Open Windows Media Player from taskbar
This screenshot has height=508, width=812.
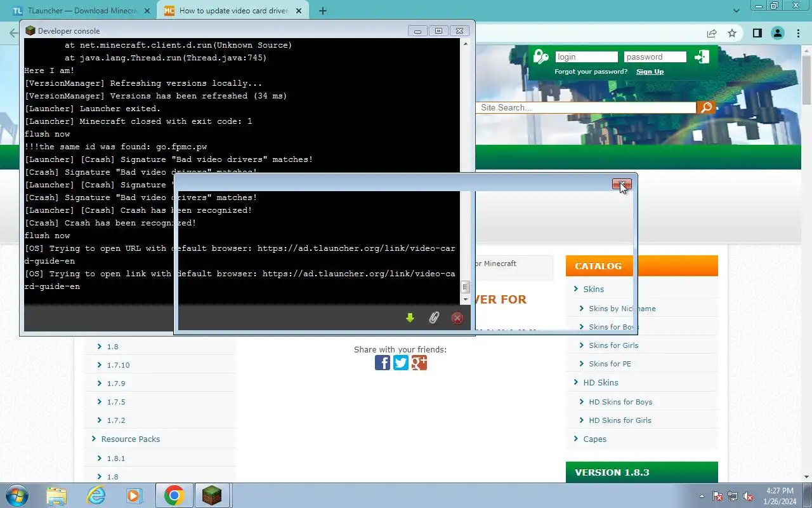click(x=134, y=495)
